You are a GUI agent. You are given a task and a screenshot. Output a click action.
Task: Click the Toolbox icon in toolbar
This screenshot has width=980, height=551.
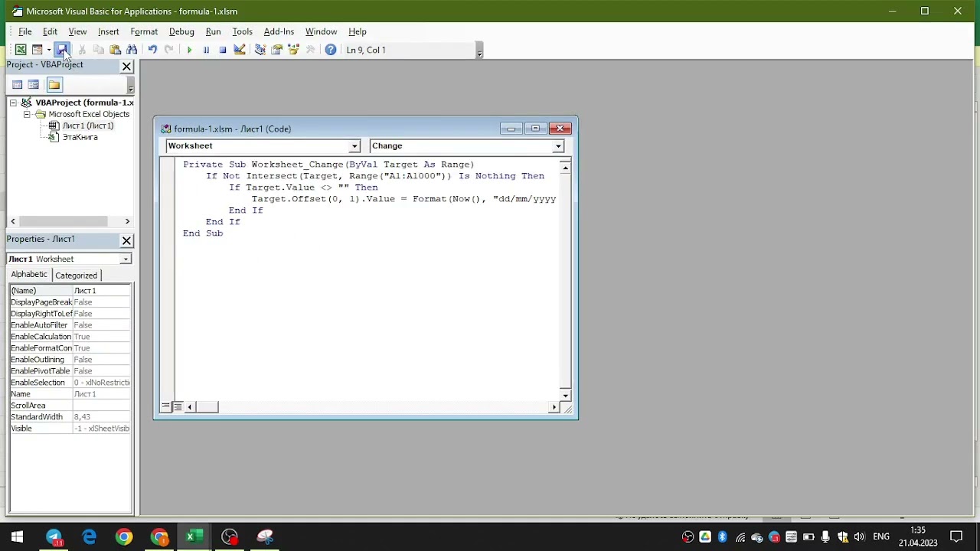click(310, 50)
